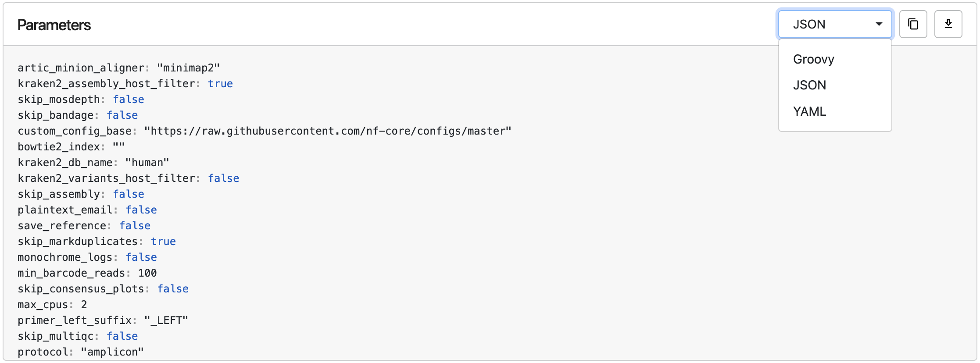
Task: Click the bowtie2_index parameter key
Action: pos(59,147)
